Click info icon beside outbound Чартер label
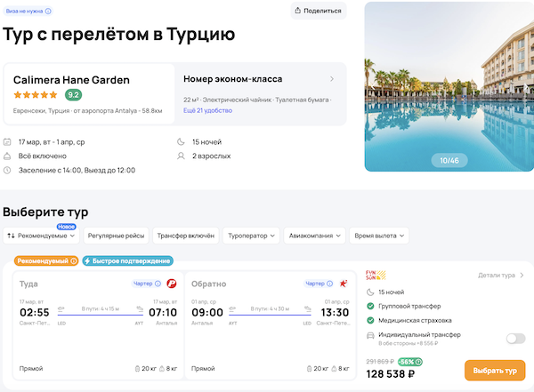The height and width of the screenshot is (392, 534). pos(158,284)
